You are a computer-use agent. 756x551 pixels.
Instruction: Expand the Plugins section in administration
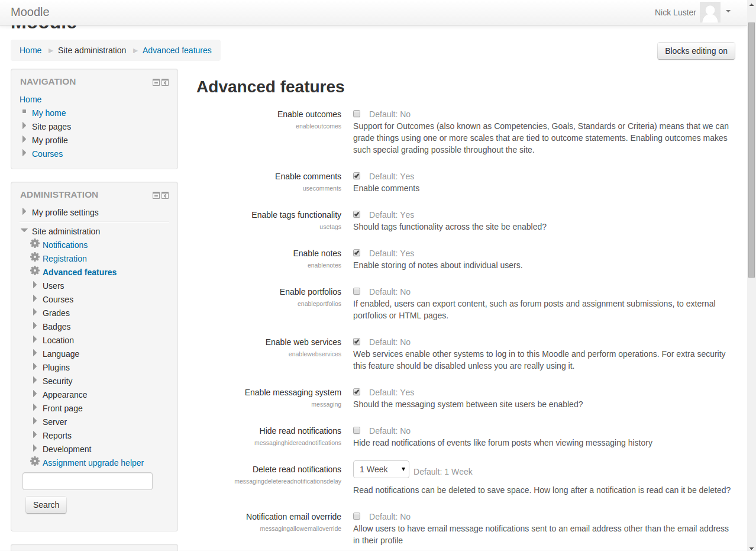pyautogui.click(x=35, y=367)
